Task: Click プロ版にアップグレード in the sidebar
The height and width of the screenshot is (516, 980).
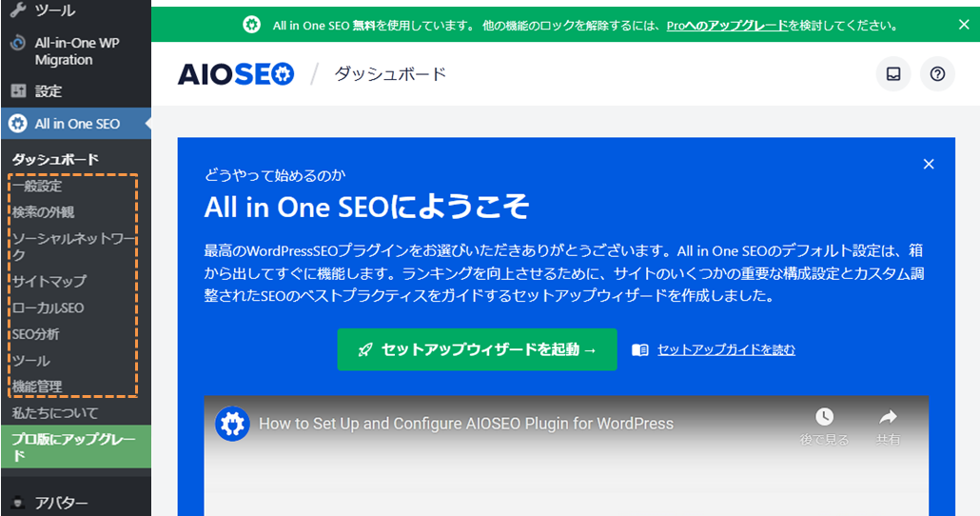Action: pyautogui.click(x=75, y=447)
